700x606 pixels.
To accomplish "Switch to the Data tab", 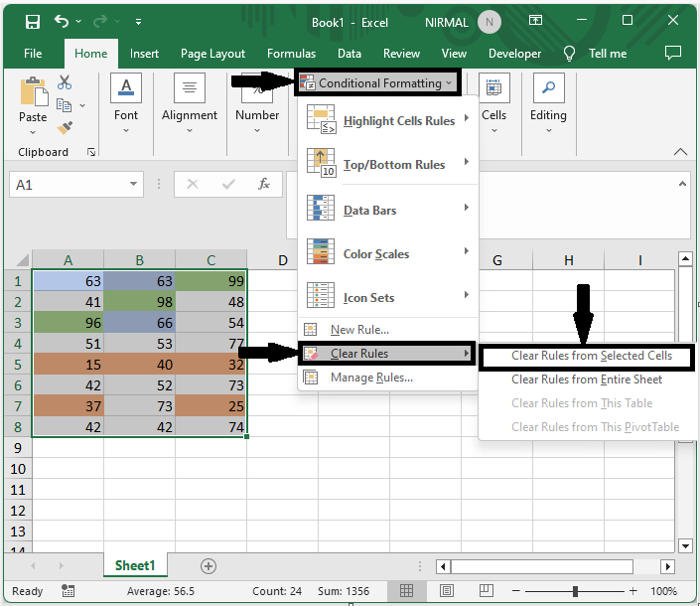I will click(x=350, y=54).
